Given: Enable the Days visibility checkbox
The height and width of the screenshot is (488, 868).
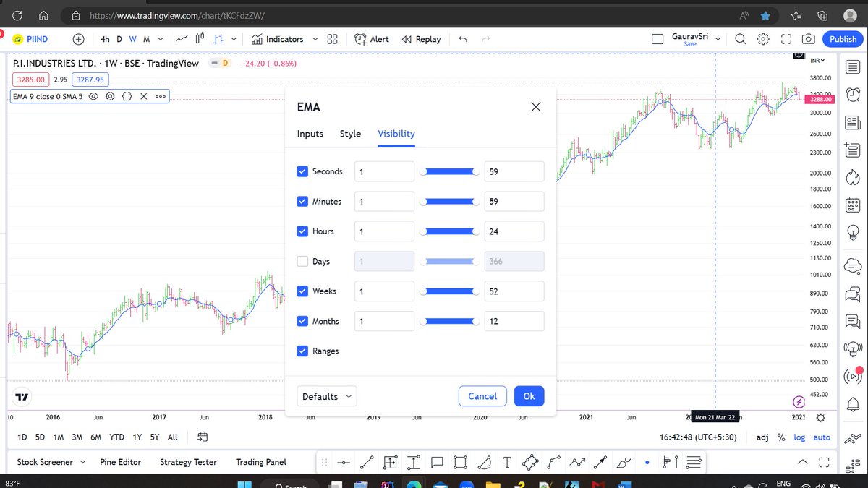Looking at the screenshot, I should tap(302, 261).
